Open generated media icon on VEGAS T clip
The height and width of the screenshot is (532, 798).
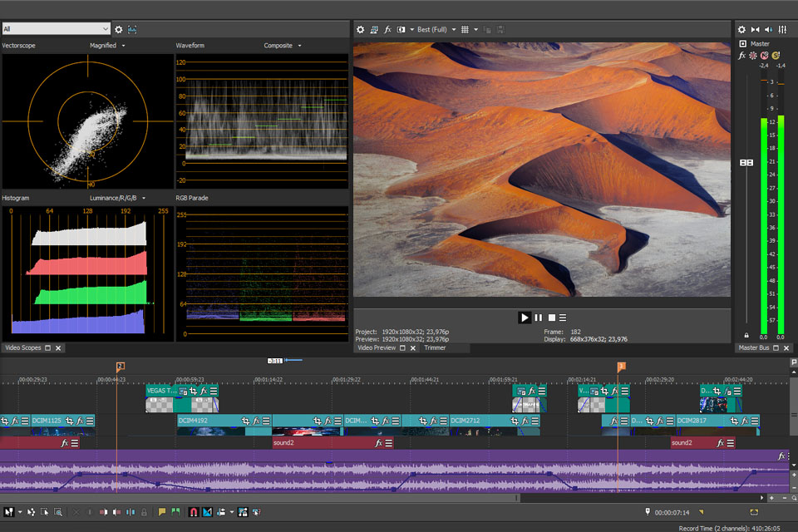(183, 391)
